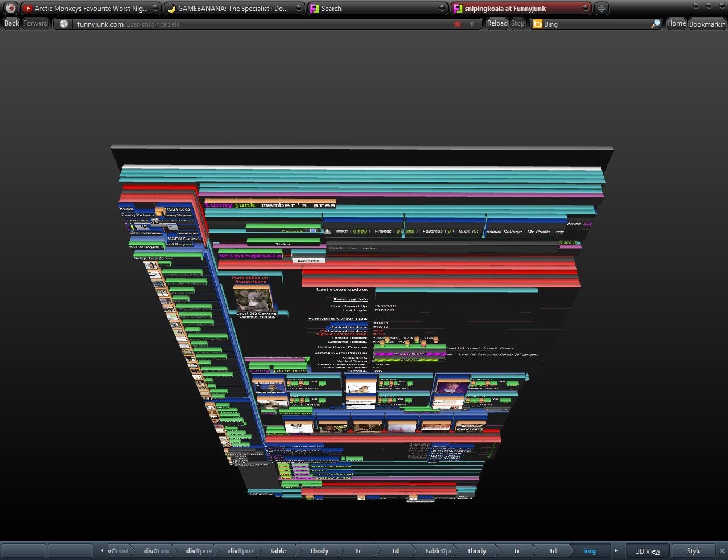This screenshot has height=560, width=728.
Task: Click the 'funnyjunk member's area' heading
Action: coord(270,205)
